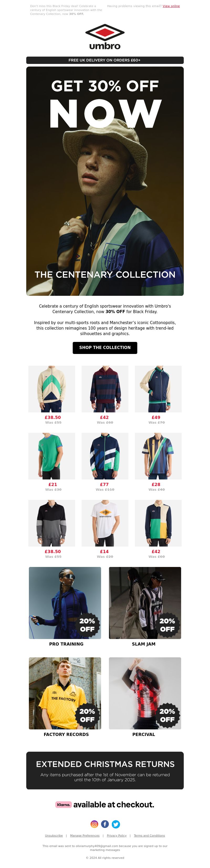Click the Shop The Collection button
Viewport: 210px width, 868px height.
click(x=105, y=347)
